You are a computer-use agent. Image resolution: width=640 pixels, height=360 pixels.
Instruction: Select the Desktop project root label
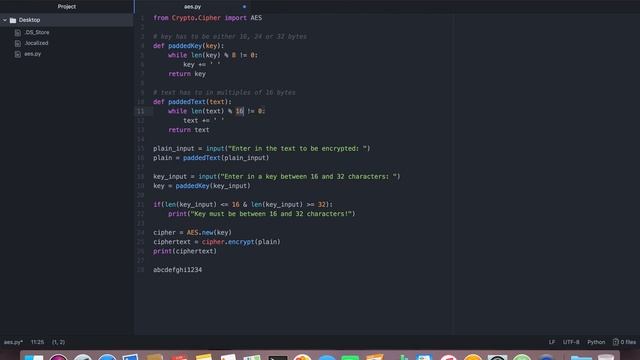click(29, 20)
